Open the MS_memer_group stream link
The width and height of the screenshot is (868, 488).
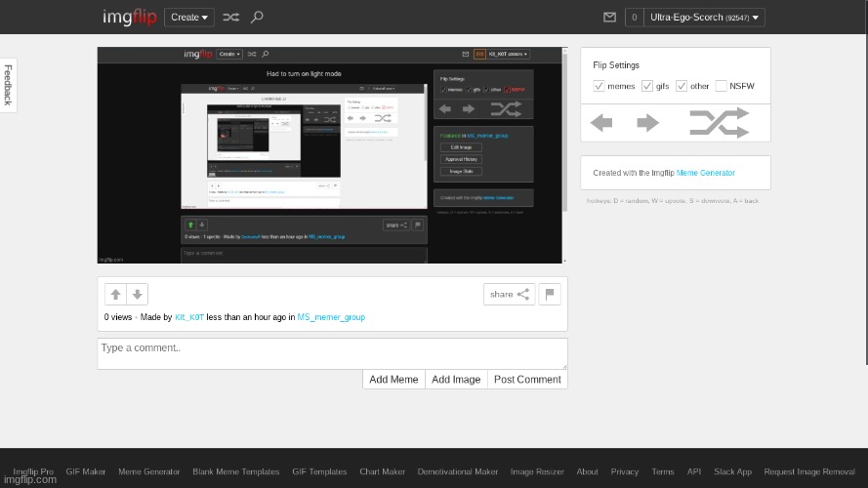click(331, 317)
